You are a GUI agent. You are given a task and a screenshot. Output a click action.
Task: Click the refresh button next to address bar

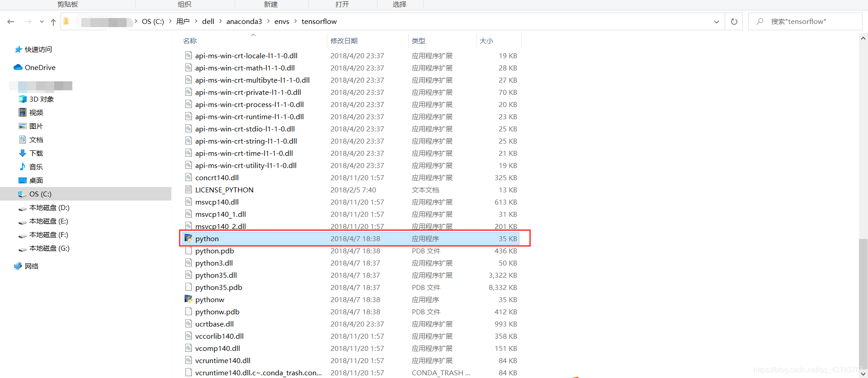click(734, 22)
